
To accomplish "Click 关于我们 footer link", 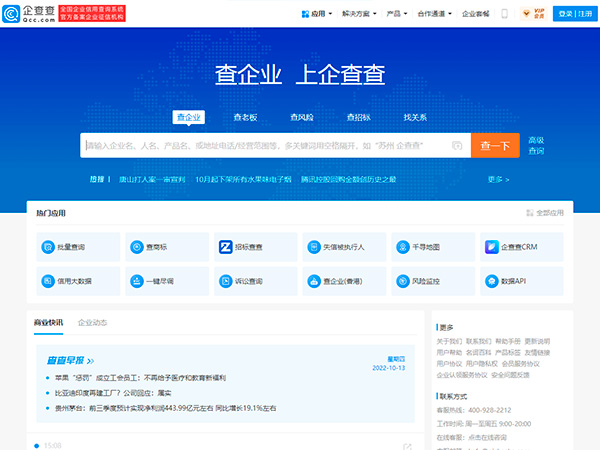I will coord(449,341).
